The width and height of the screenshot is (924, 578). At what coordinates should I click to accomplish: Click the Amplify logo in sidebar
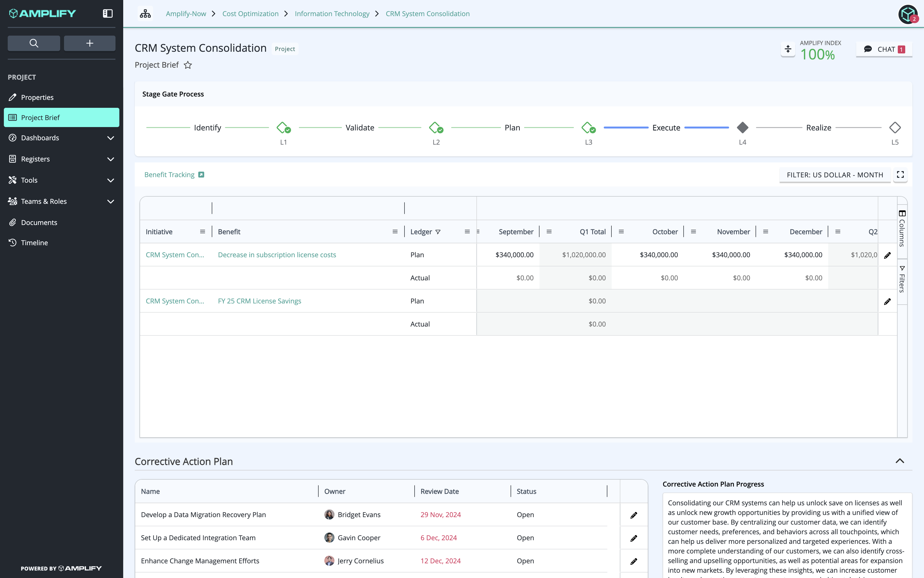(42, 13)
